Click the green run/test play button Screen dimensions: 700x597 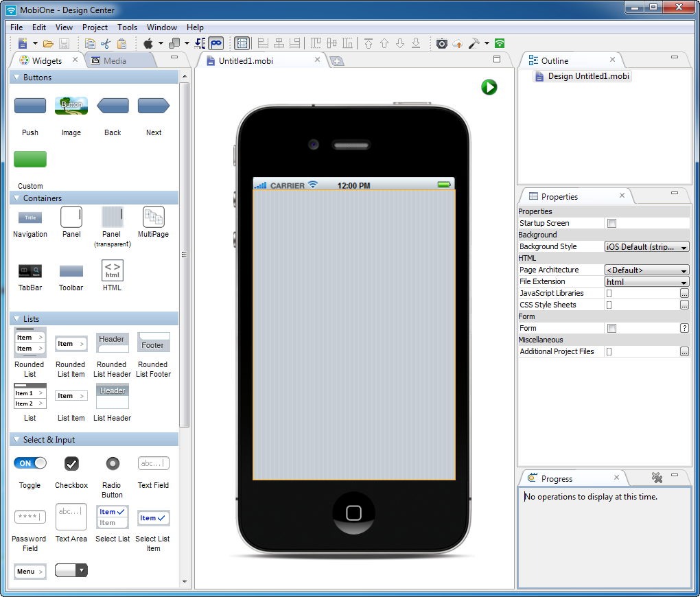coord(489,87)
